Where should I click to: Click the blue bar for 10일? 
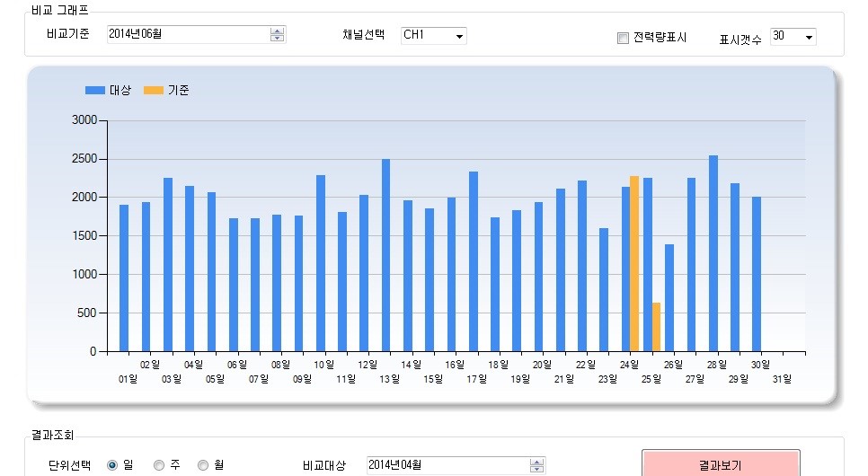[x=321, y=263]
